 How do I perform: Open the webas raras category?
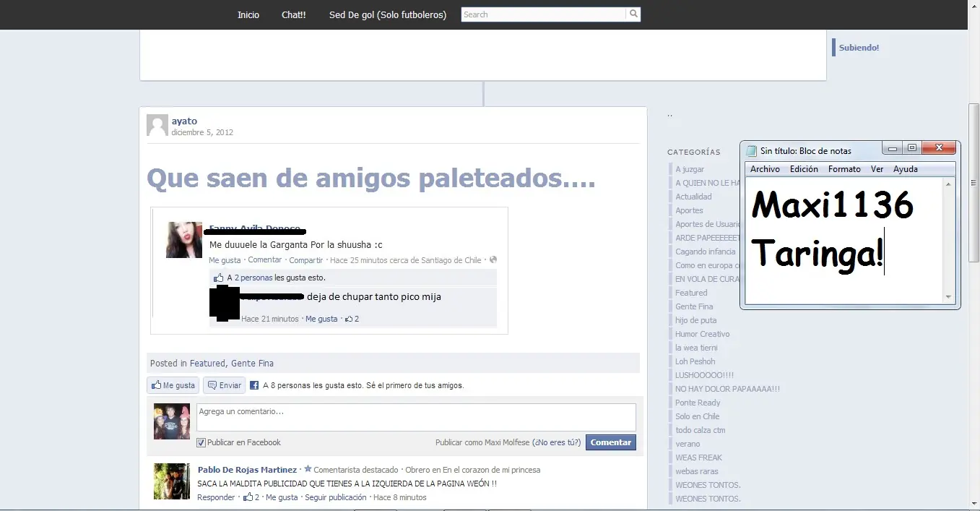(x=696, y=471)
